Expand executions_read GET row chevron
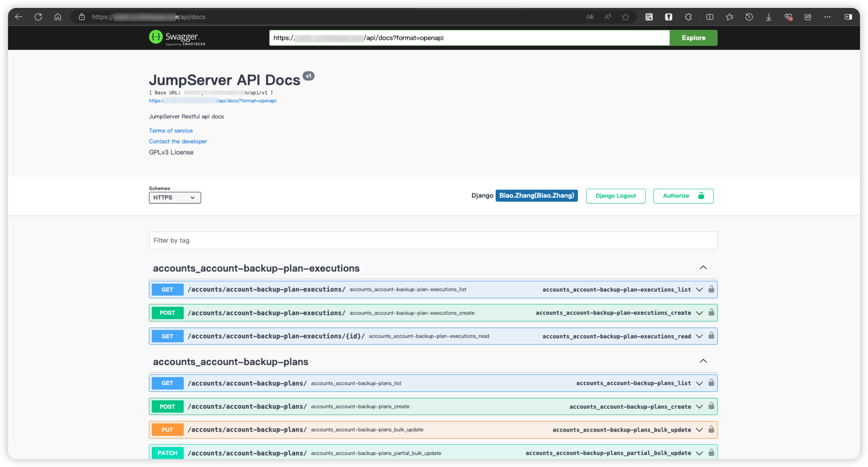Viewport: 868px width, 467px height. tap(699, 336)
